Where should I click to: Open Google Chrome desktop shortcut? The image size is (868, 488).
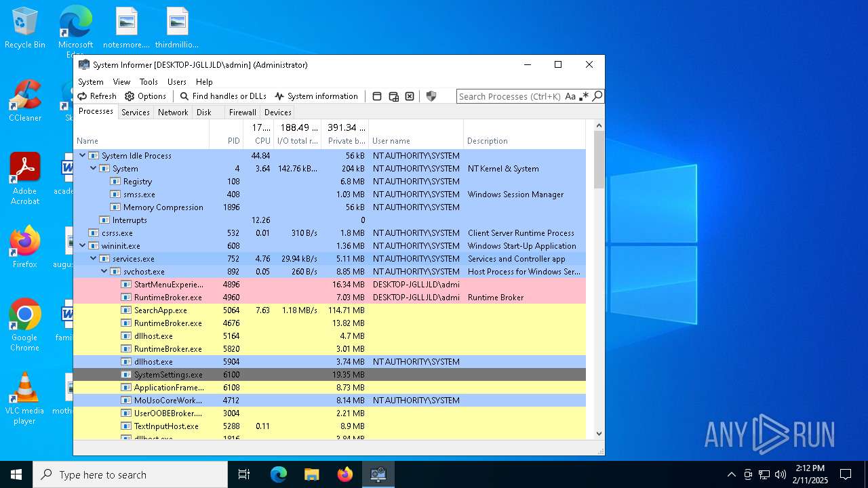pyautogui.click(x=25, y=325)
